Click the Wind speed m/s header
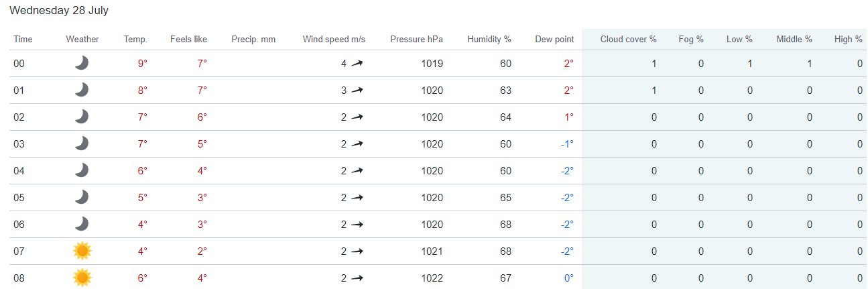This screenshot has height=289, width=868. pos(334,40)
